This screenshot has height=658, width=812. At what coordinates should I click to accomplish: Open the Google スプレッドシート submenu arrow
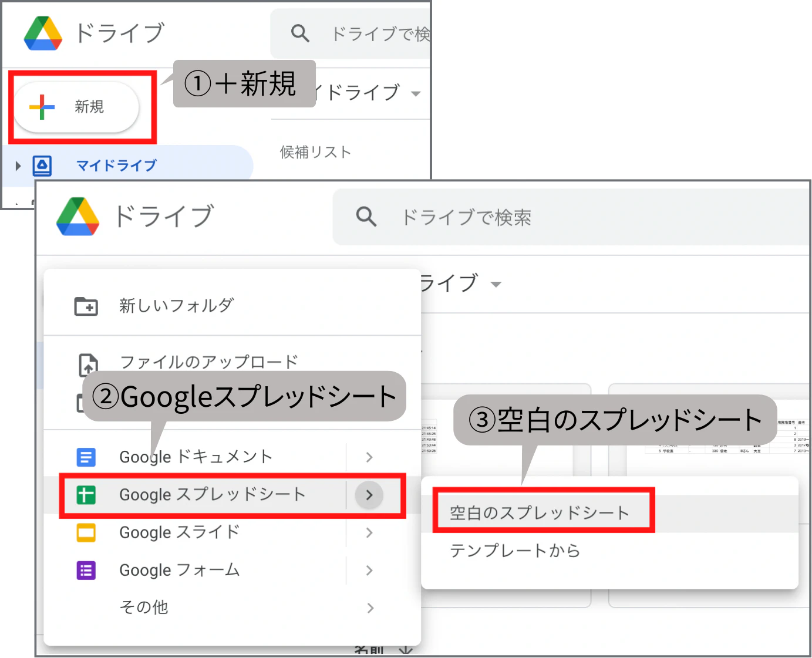click(x=369, y=495)
